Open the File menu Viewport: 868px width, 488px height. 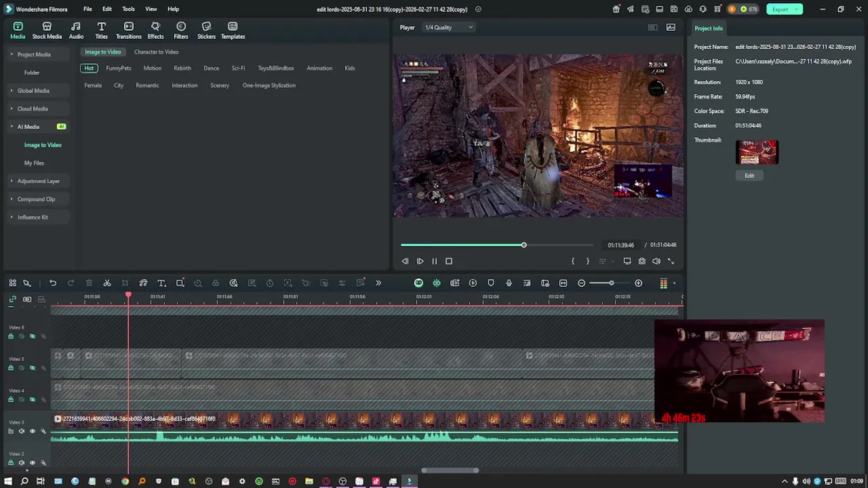pos(87,9)
